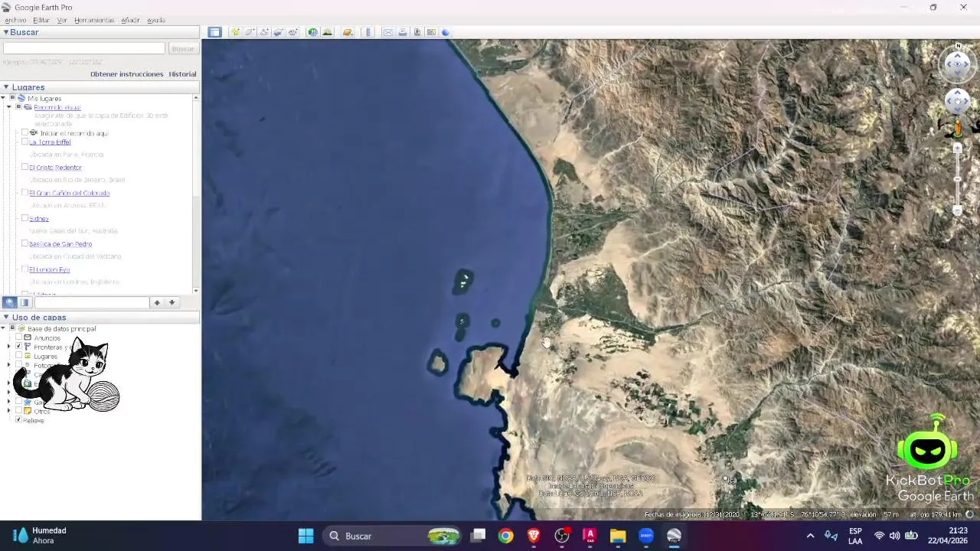Expand the Otros layer group
This screenshot has width=980, height=551.
(9, 411)
